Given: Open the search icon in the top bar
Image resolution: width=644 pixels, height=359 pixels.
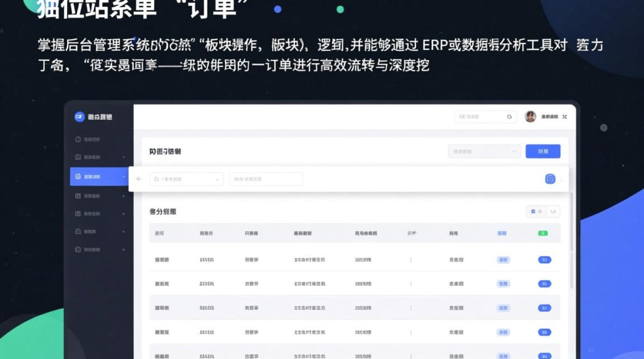Looking at the screenshot, I should [509, 116].
